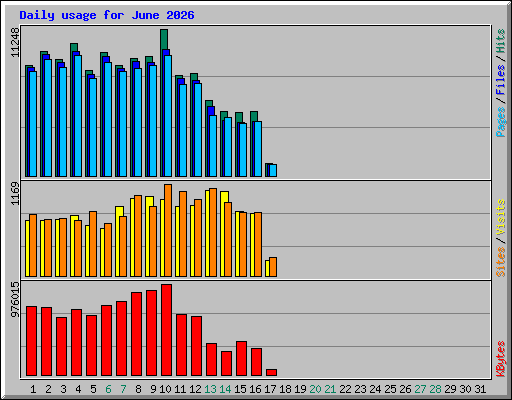Click the green hits bar for day 4

tap(74, 47)
